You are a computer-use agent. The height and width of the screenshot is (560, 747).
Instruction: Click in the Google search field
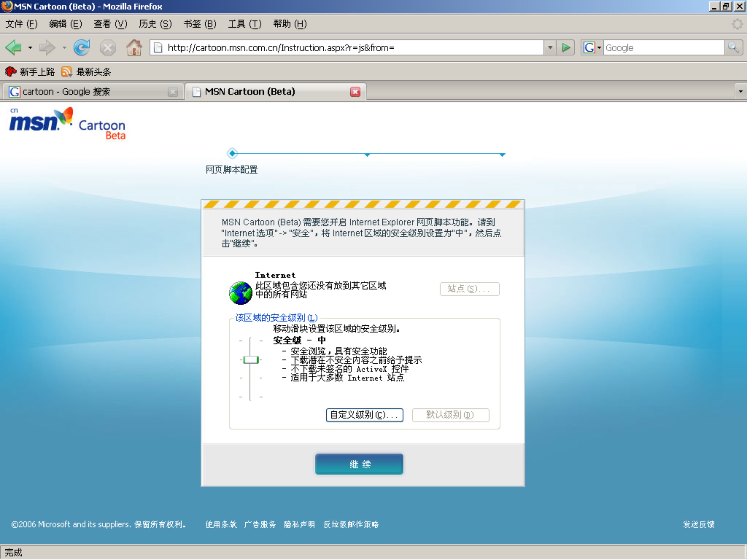point(663,48)
